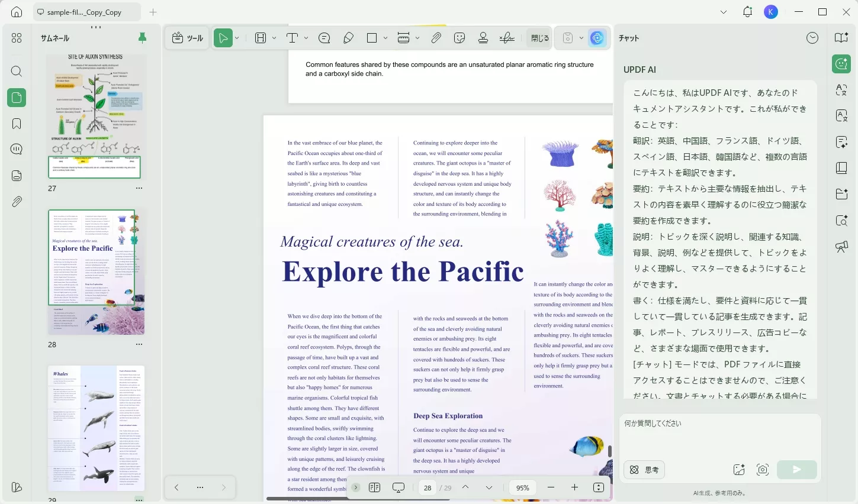Expand the text tool dropdown arrow
Screen dimensions: 858x504
pyautogui.click(x=306, y=38)
